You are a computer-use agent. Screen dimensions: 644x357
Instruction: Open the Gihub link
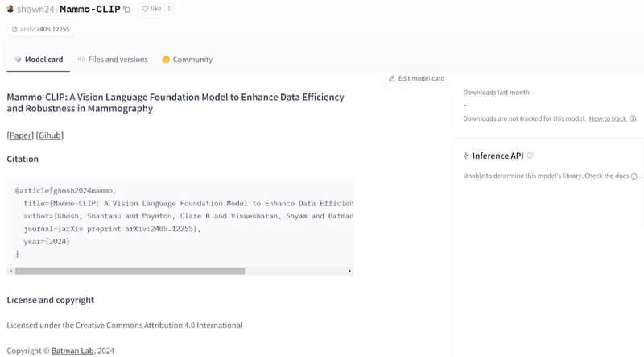coord(50,135)
